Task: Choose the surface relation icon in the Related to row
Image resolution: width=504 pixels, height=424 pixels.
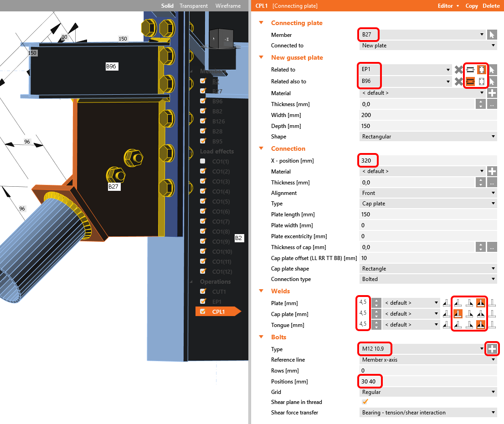Action: (481, 69)
